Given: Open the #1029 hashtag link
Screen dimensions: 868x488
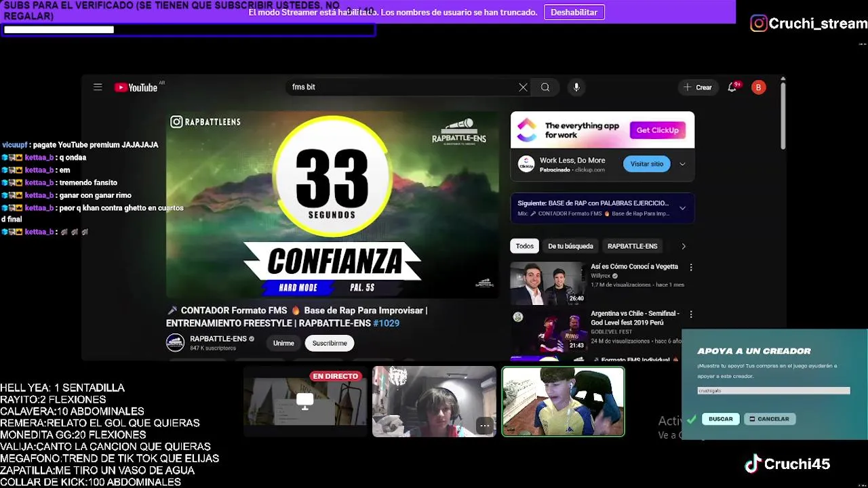Looking at the screenshot, I should pos(386,323).
